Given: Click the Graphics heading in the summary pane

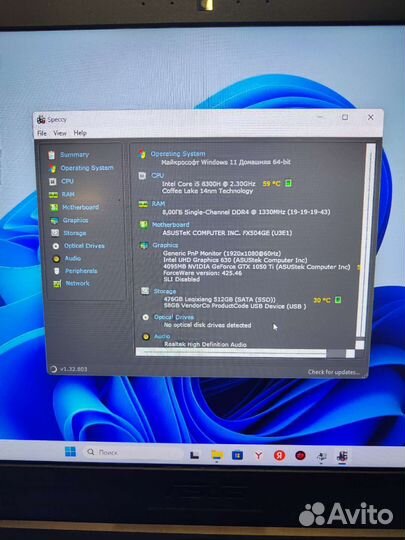Looking at the screenshot, I should 165,245.
